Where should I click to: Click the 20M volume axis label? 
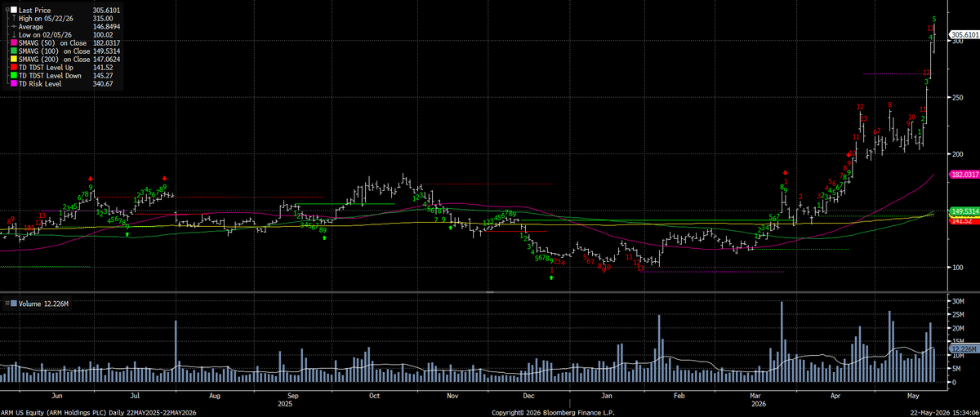tap(959, 328)
